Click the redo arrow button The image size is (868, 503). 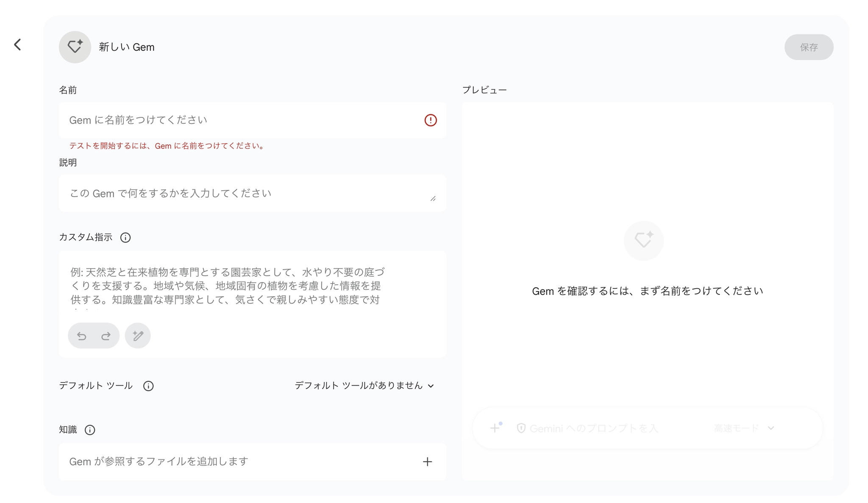coord(106,336)
